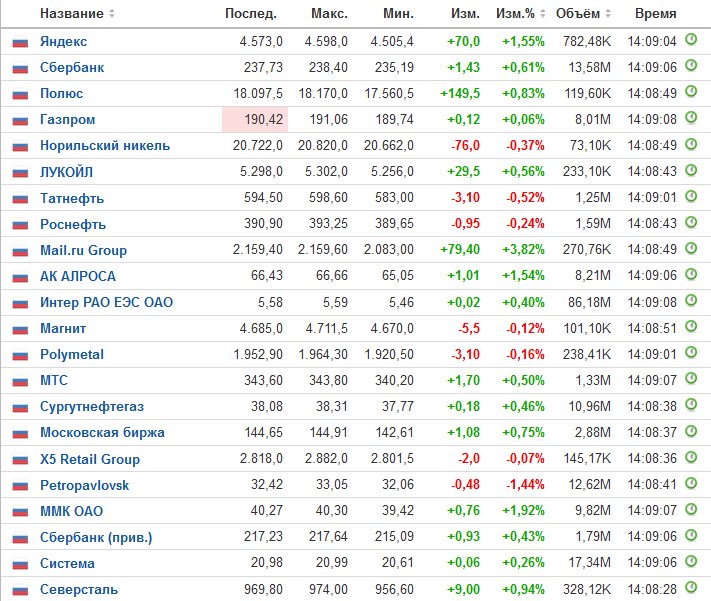Sort table by Изм.% column arrows
The image size is (711, 601).
[542, 14]
